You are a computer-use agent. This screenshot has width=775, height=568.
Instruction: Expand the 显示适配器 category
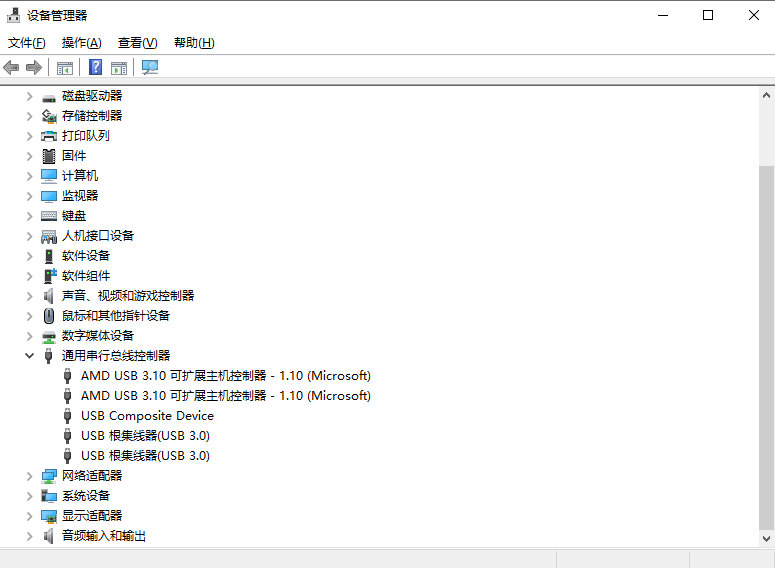click(x=30, y=516)
